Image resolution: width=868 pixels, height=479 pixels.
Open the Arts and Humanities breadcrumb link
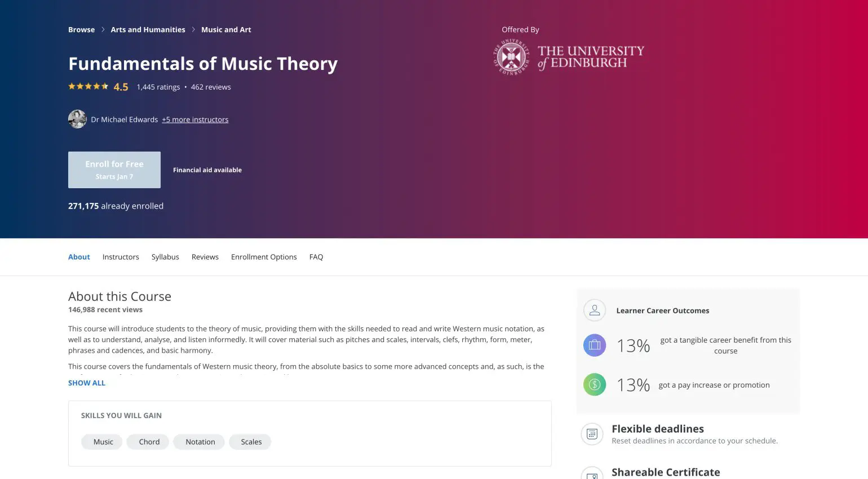click(148, 29)
